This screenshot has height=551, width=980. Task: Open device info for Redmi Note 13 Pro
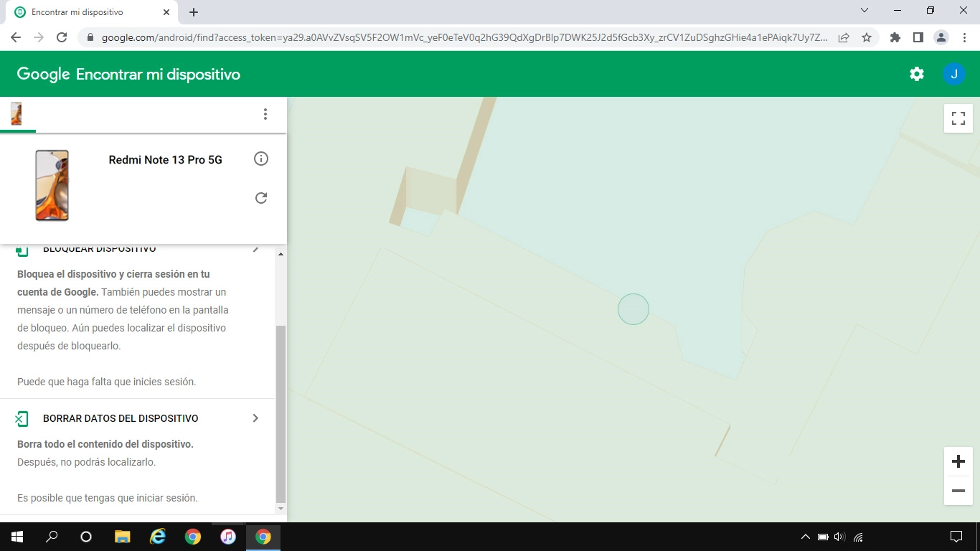[x=261, y=159]
